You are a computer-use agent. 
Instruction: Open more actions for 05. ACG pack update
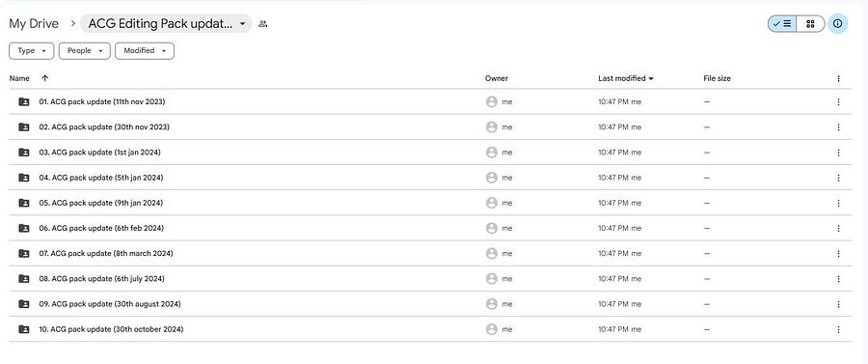pyautogui.click(x=838, y=203)
